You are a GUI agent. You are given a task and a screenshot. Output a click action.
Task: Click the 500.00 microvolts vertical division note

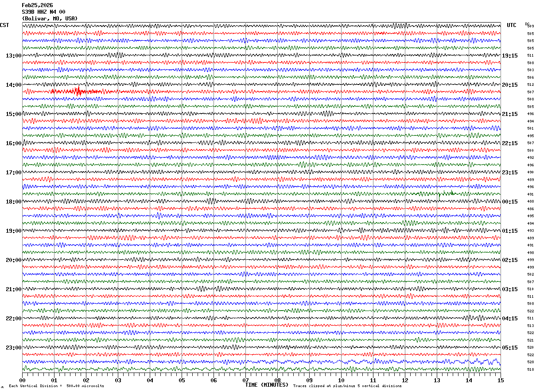(x=56, y=386)
